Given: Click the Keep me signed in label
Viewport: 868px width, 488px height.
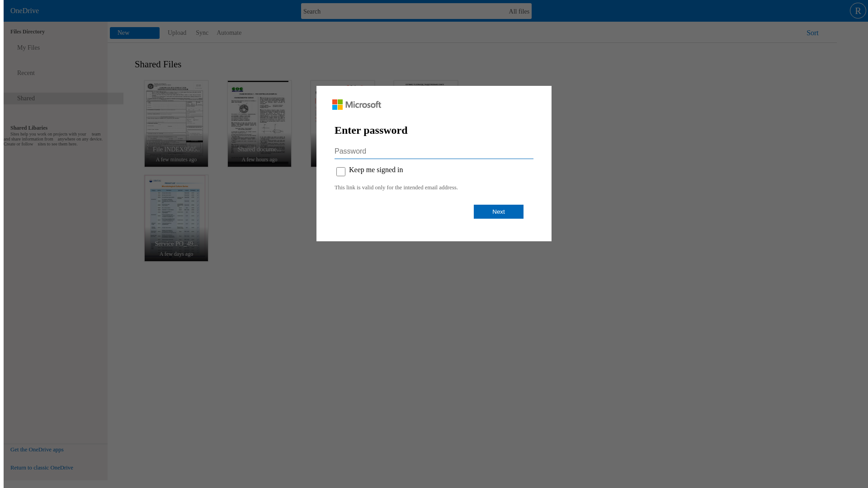Looking at the screenshot, I should pyautogui.click(x=376, y=170).
